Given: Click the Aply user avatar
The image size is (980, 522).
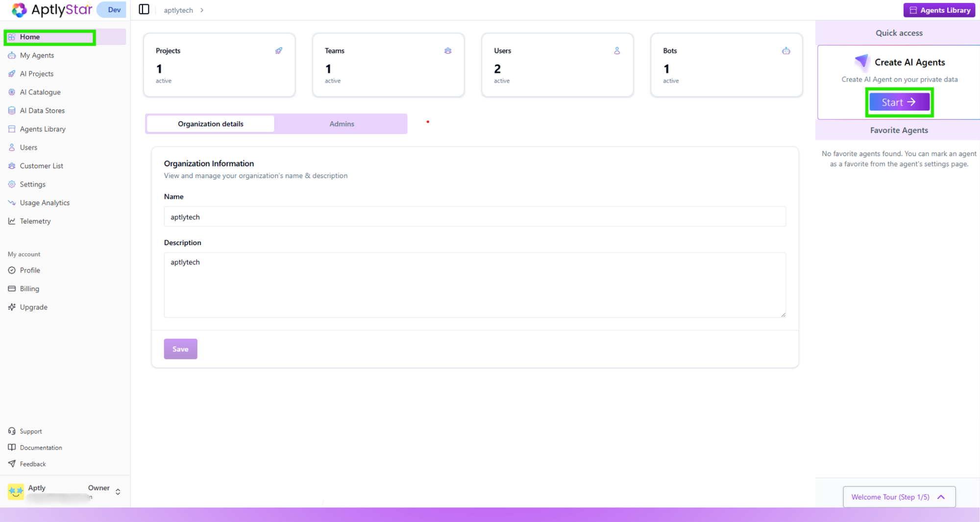Looking at the screenshot, I should (x=16, y=491).
